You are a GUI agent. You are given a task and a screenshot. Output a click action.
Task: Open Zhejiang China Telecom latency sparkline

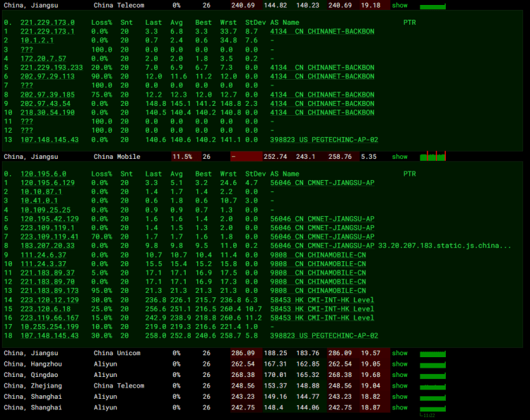(432, 386)
